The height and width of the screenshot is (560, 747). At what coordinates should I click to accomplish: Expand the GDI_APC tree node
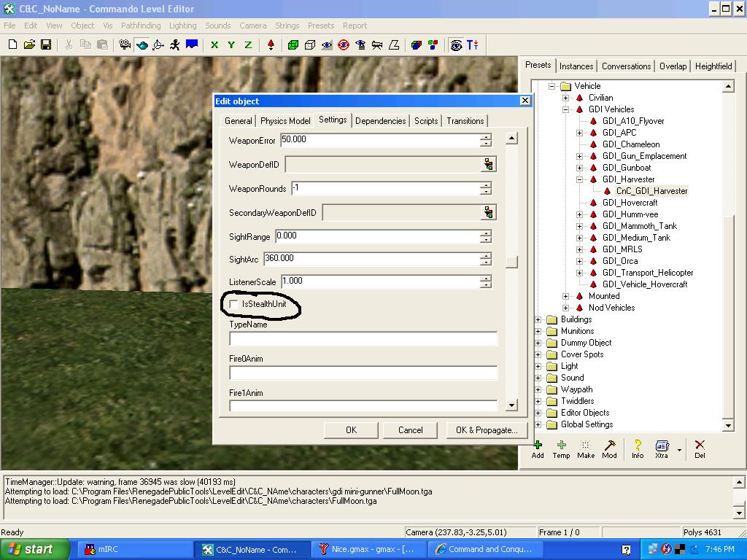(x=579, y=133)
